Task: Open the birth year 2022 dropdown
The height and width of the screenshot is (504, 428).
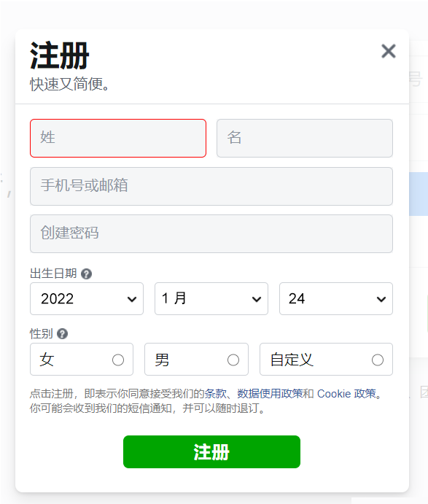Action: coord(87,298)
